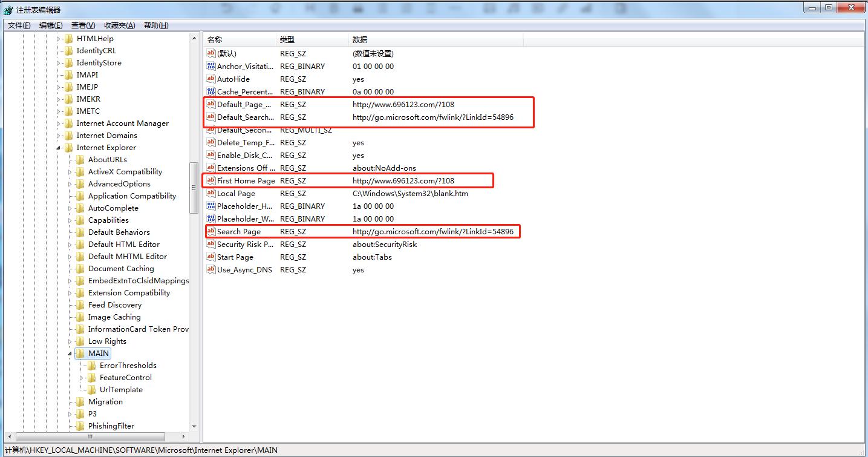Screen dimensions: 868x457
Task: Click the Enable_Disk_C... value icon
Action: click(x=211, y=155)
